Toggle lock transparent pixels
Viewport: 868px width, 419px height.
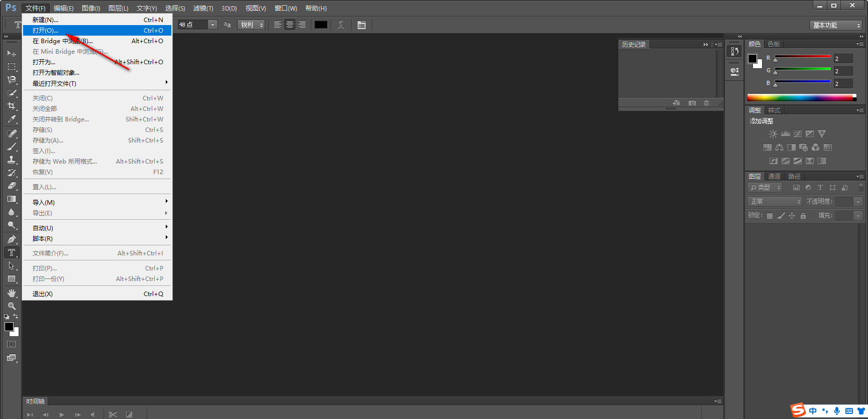(x=770, y=216)
